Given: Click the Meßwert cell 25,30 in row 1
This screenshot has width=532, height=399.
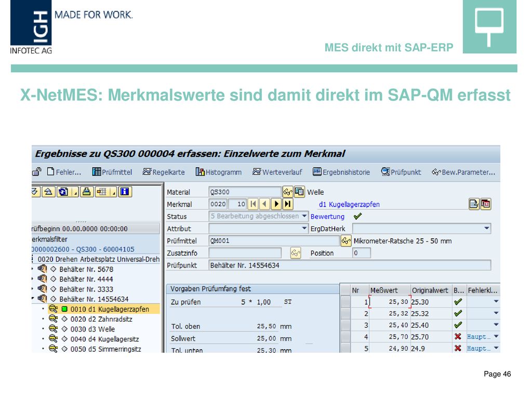Looking at the screenshot, I should [x=390, y=302].
